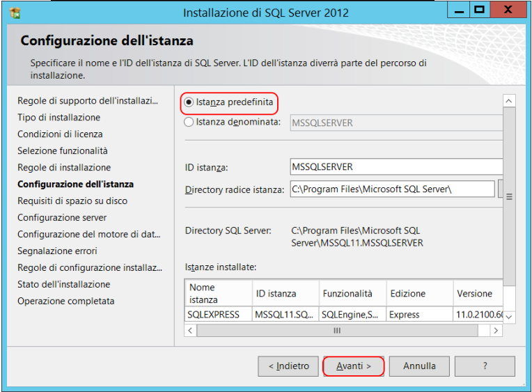The width and height of the screenshot is (532, 392).
Task: Click the Requisiti di spazio su disco step
Action: click(72, 201)
